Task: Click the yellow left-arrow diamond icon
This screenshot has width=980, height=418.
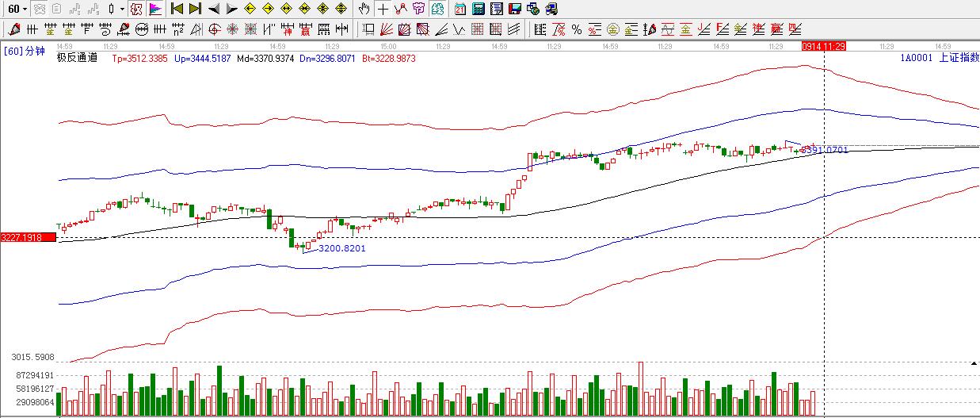Action: [250, 9]
